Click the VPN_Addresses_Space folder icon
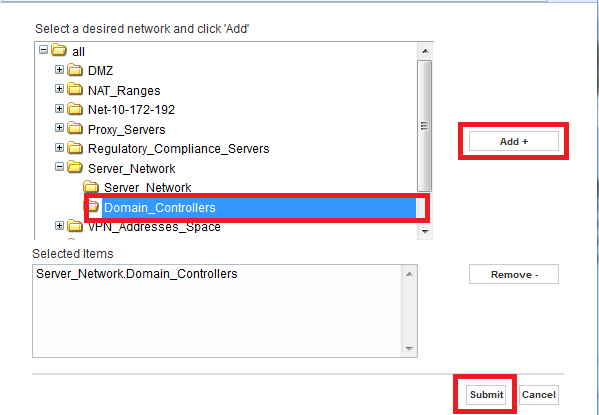The width and height of the screenshot is (599, 415). (75, 226)
